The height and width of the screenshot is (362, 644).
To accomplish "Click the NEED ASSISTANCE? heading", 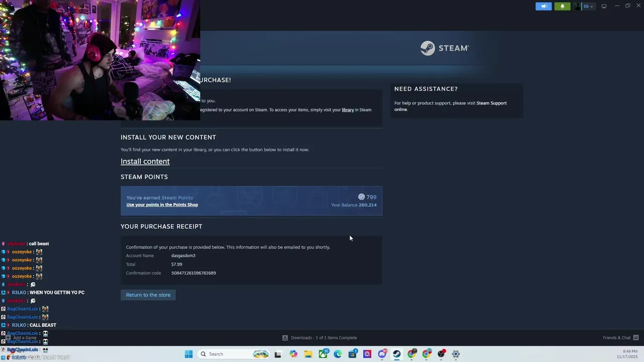I will [x=426, y=89].
